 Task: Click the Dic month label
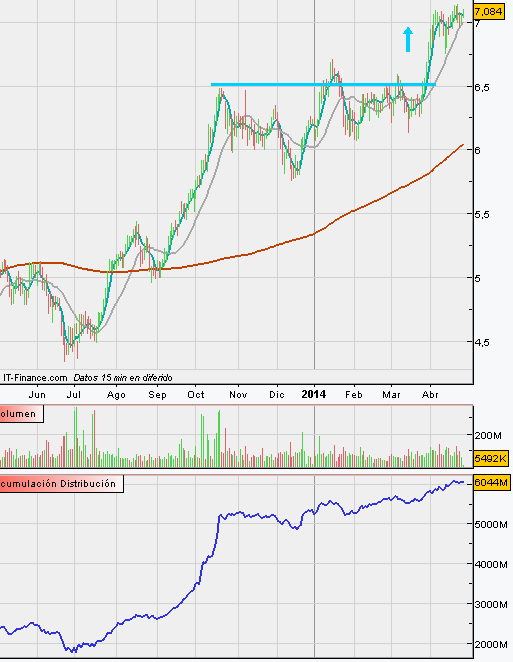(277, 395)
